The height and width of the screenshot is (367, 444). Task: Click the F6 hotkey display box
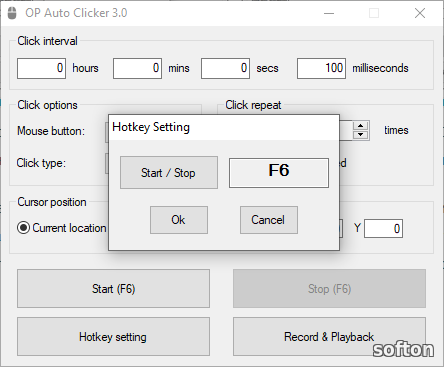pyautogui.click(x=279, y=173)
